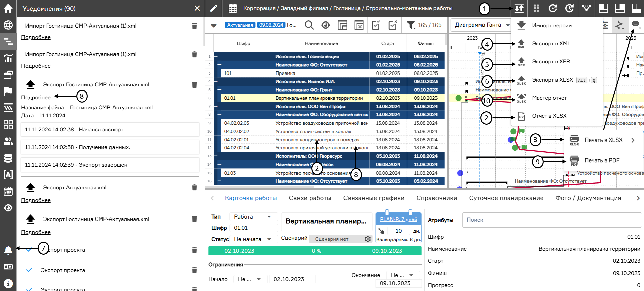The image size is (644, 291).
Task: Open the chart analytics icon in the sidebar
Action: (8, 58)
